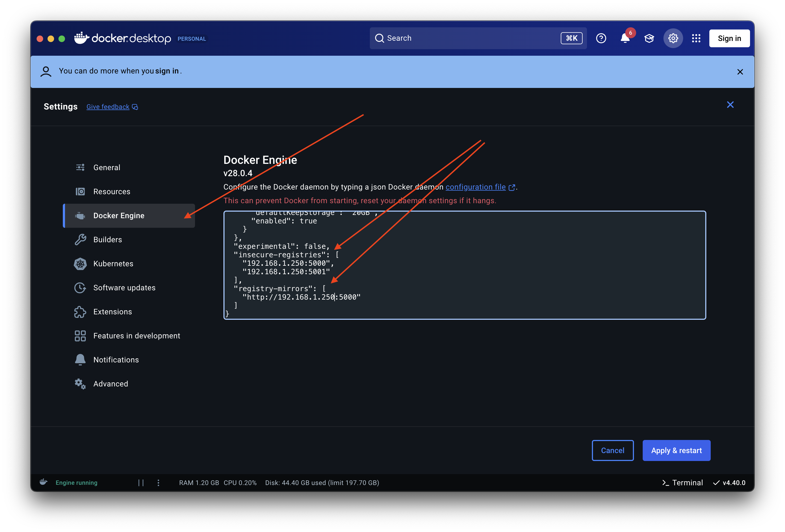Focus the Search field
The height and width of the screenshot is (532, 785).
478,38
